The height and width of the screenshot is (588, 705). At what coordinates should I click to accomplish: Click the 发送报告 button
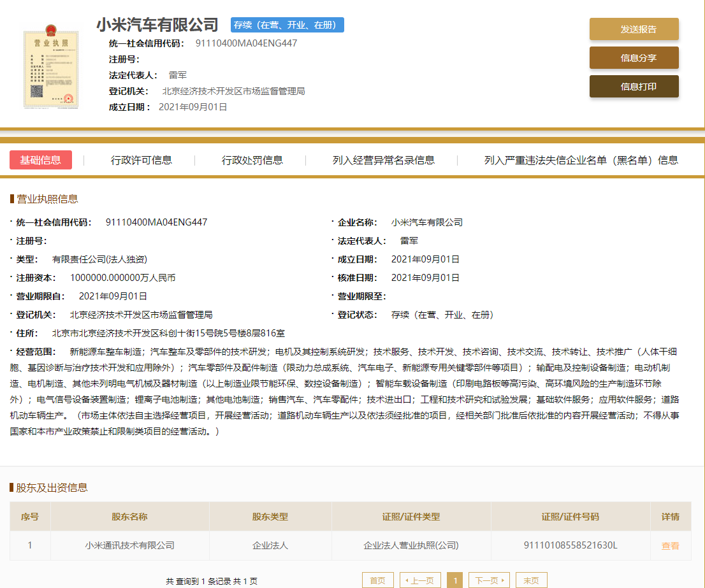pos(634,29)
